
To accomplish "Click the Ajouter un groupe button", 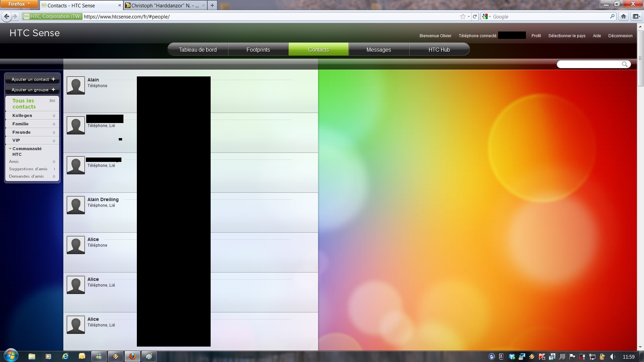I will tap(33, 90).
